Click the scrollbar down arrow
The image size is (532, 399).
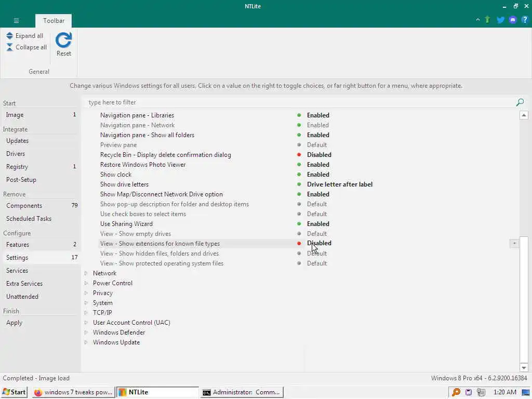click(524, 368)
